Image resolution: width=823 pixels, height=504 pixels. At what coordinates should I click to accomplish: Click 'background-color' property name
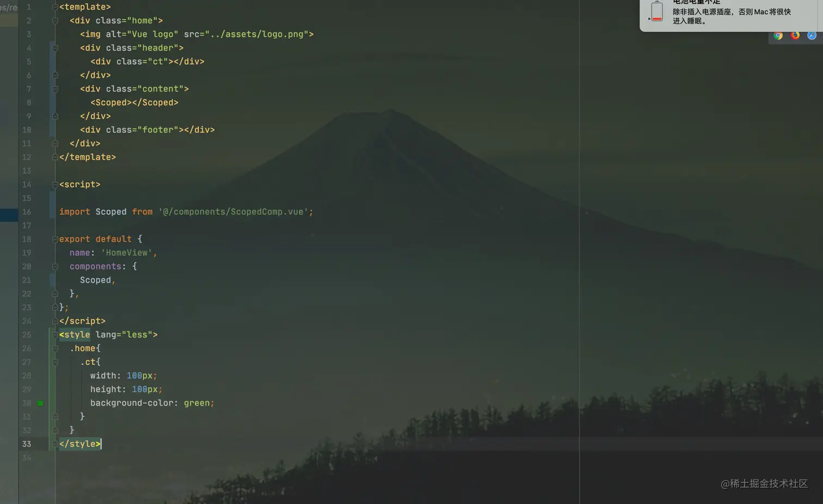[132, 403]
